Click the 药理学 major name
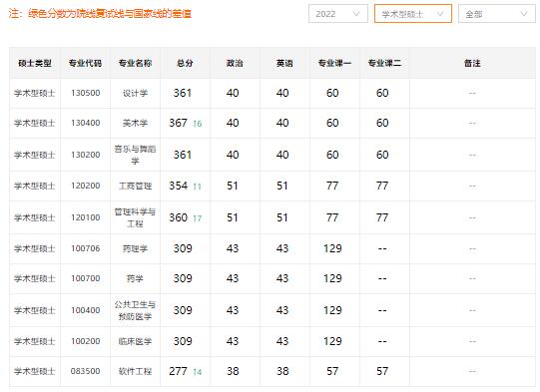This screenshot has width=540, height=392. [135, 248]
